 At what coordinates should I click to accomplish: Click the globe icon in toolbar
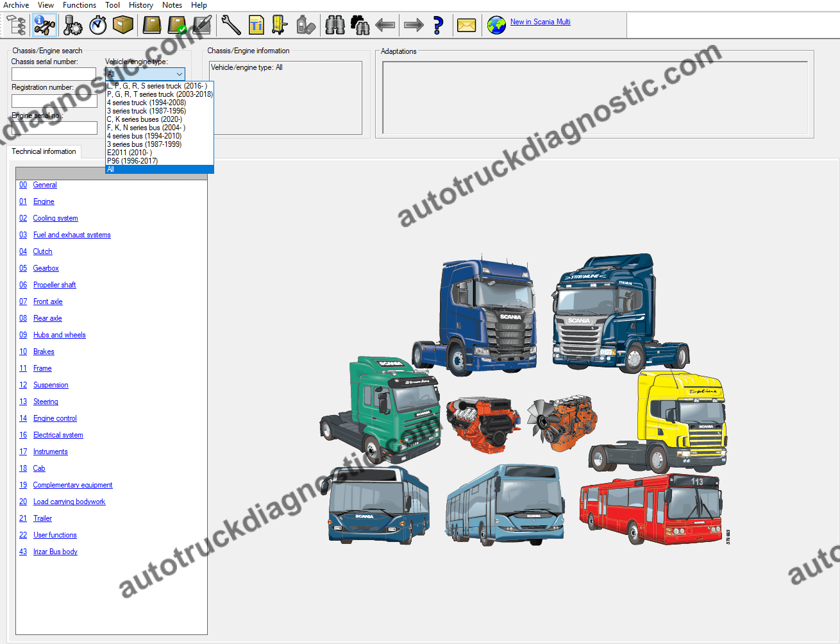click(x=496, y=25)
